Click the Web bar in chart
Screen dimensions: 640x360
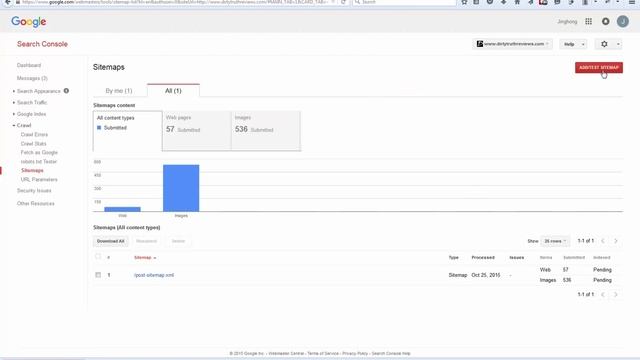coord(122,209)
